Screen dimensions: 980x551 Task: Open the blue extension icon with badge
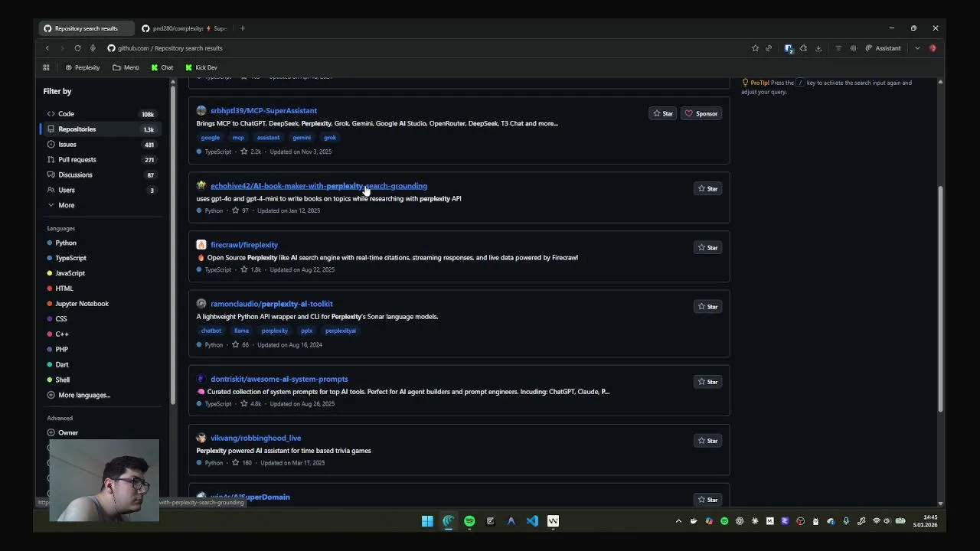coord(789,48)
